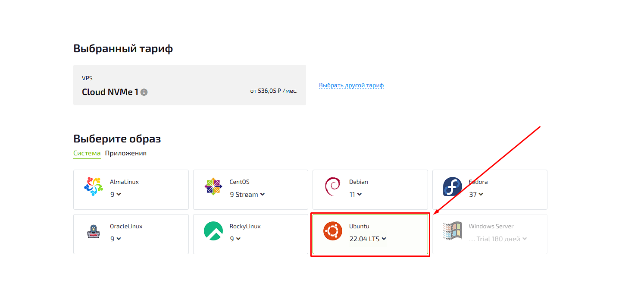The width and height of the screenshot is (644, 284).
Task: Click the Fedora logo icon
Action: pos(452,186)
